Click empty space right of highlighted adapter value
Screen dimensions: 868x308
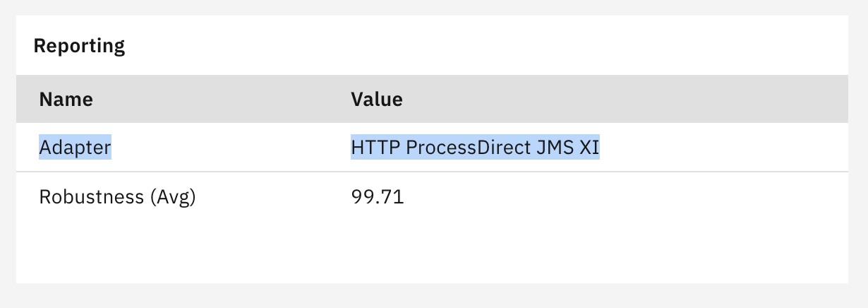tap(723, 148)
